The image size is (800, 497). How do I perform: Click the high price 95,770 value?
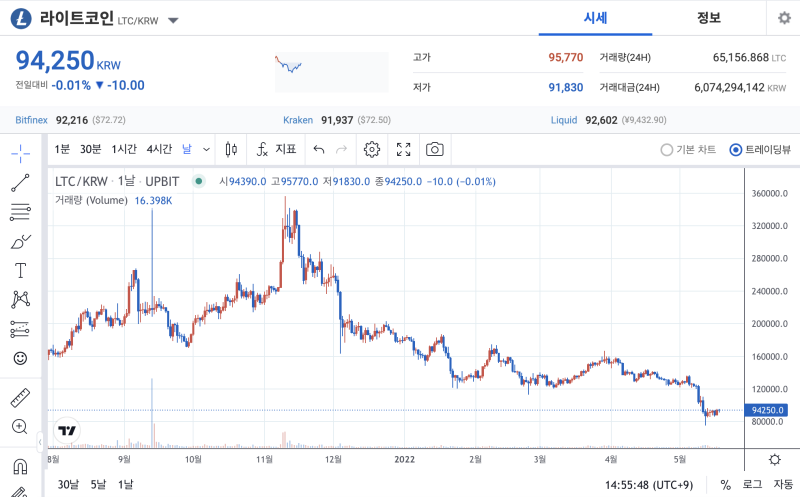coord(565,58)
